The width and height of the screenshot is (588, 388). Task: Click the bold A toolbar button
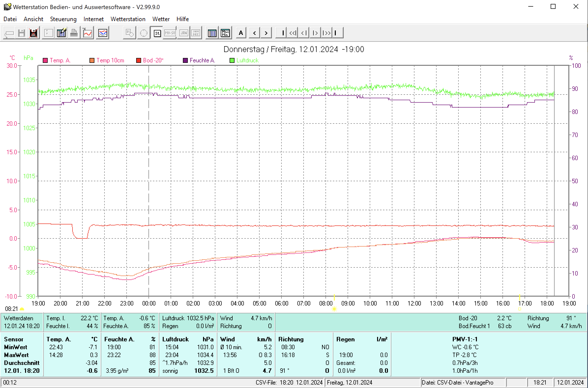click(241, 33)
